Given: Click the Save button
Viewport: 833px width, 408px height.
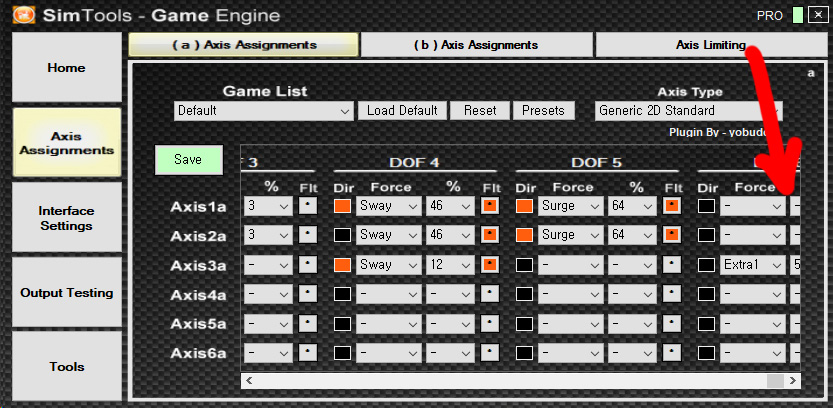Looking at the screenshot, I should click(x=189, y=159).
